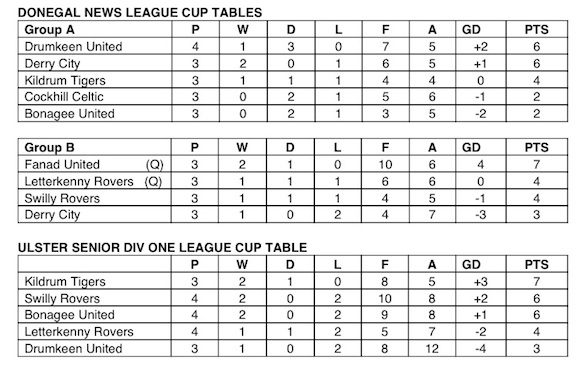Select Drumkeen United in Ulster Senior table
The image size is (580, 366).
73,349
